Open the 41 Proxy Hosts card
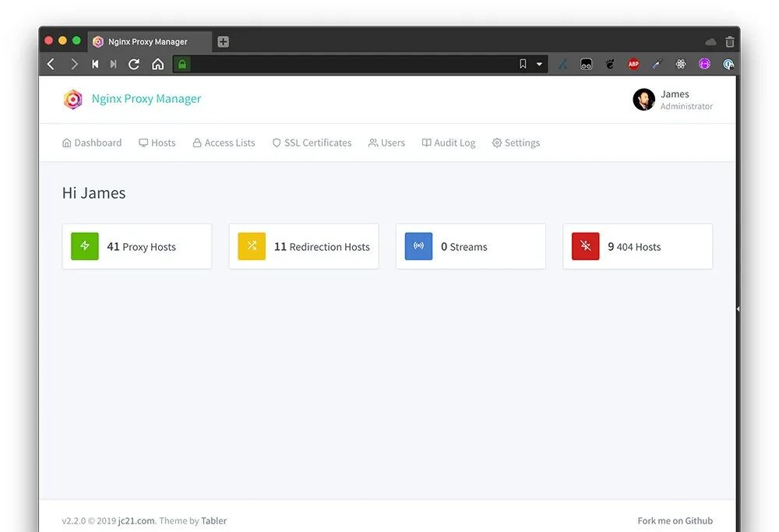This screenshot has height=532, width=779. (137, 246)
